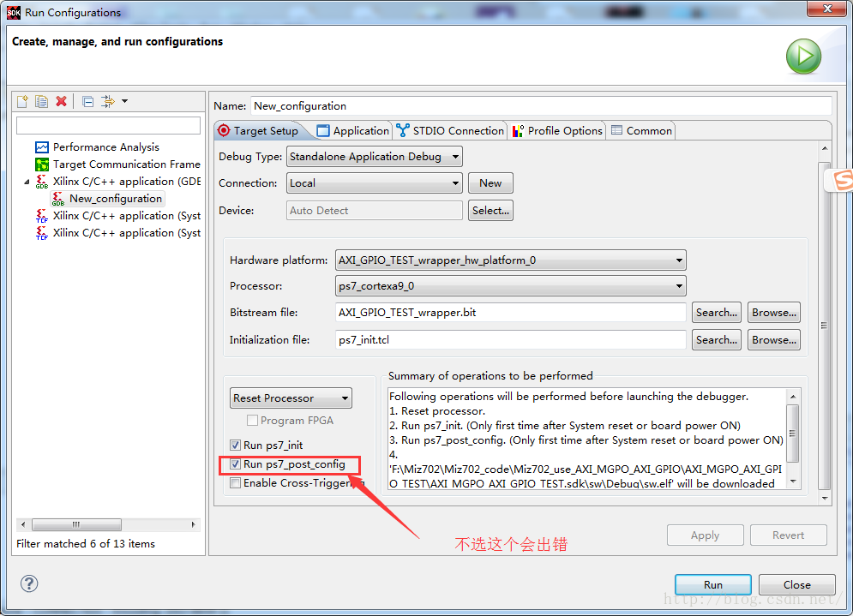Click the STDIO Connection tab fork icon
This screenshot has height=616, width=853.
403,130
